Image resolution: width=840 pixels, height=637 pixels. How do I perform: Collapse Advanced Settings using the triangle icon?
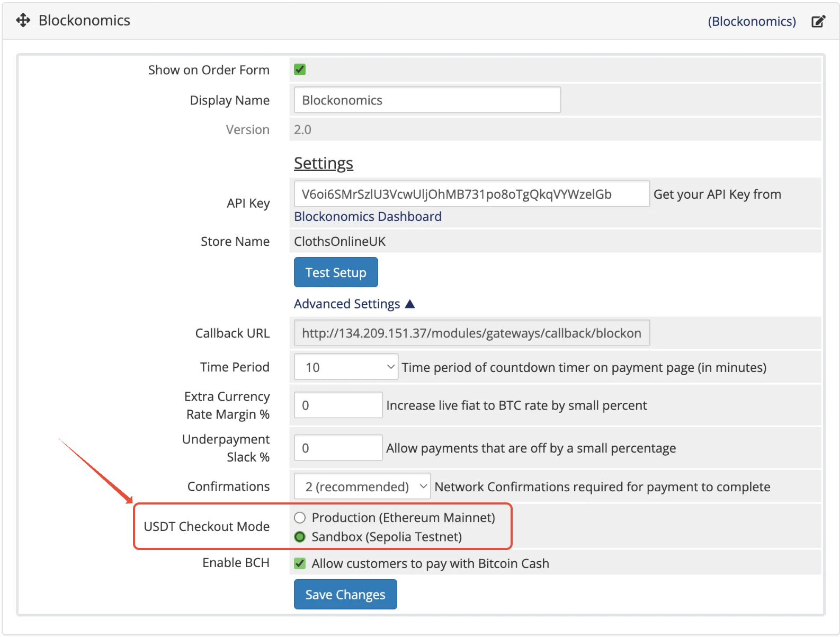[410, 304]
